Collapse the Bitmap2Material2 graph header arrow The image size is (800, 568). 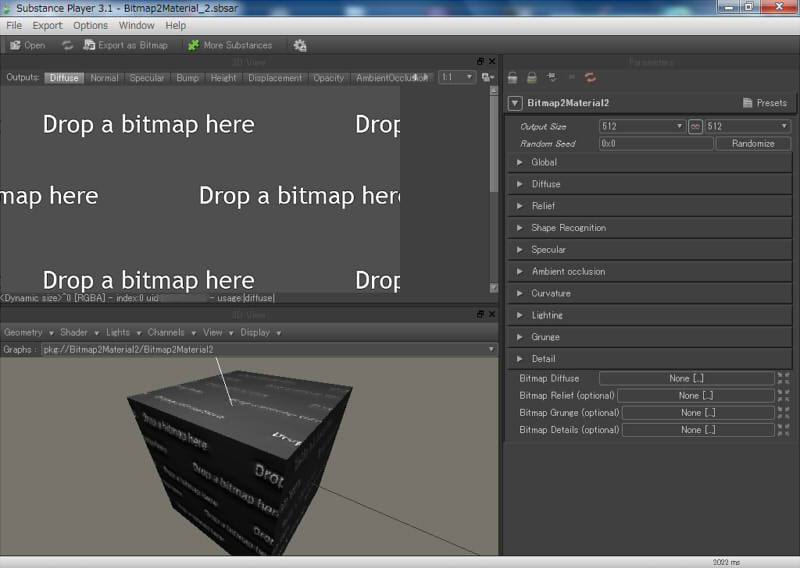515,103
